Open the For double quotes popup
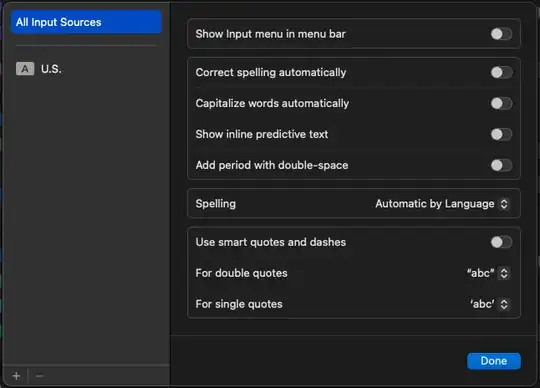The image size is (540, 388). 488,273
